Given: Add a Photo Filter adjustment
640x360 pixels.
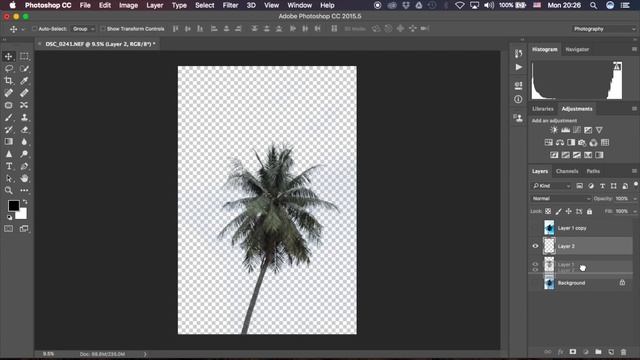Looking at the screenshot, I should pyautogui.click(x=582, y=142).
